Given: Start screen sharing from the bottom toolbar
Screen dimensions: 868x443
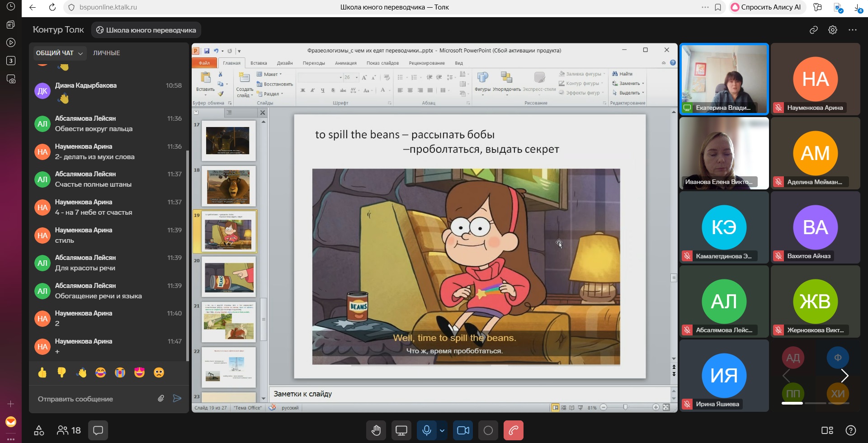Looking at the screenshot, I should pos(401,430).
